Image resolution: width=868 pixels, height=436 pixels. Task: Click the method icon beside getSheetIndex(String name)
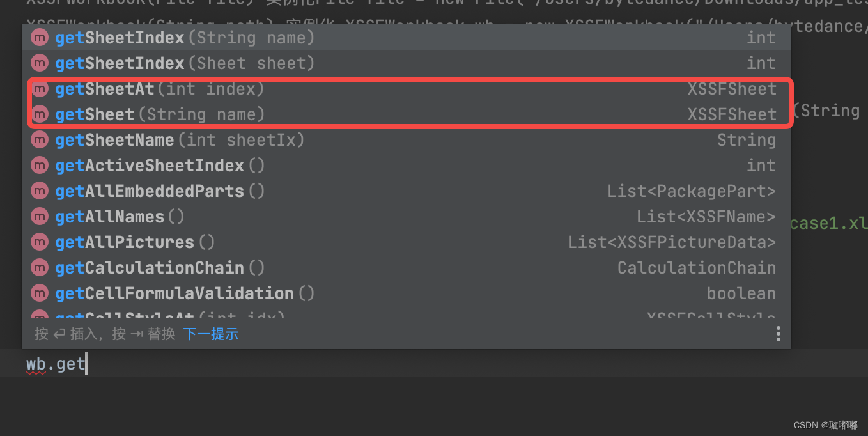tap(39, 37)
